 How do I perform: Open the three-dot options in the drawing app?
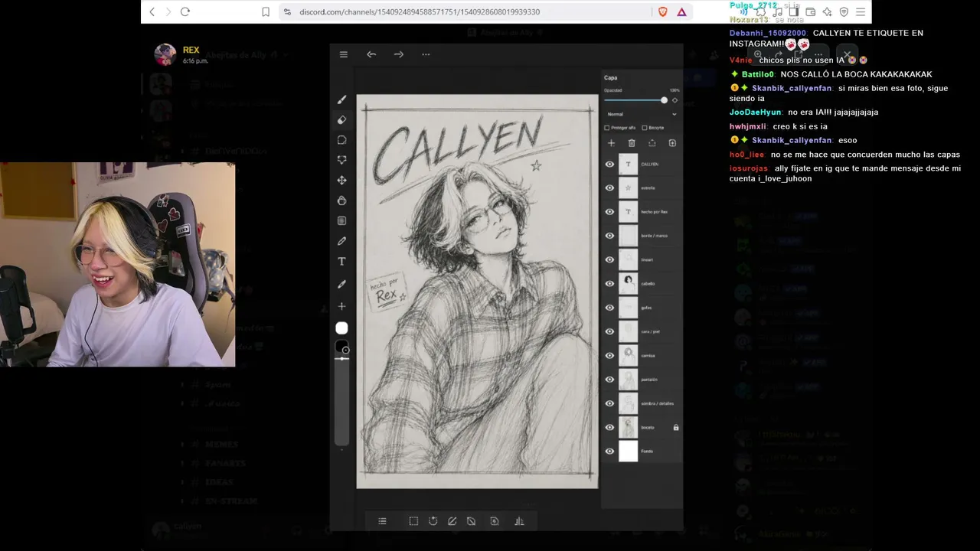(x=426, y=54)
